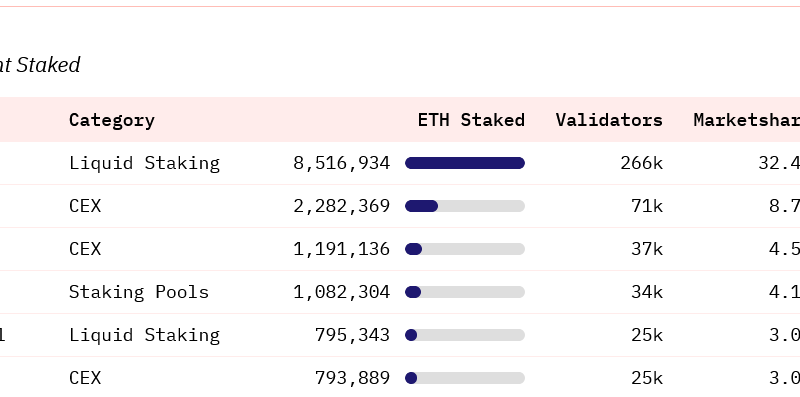Click the 1,082,304 ETH staked bar
Image resolution: width=800 pixels, height=397 pixels.
tap(465, 292)
